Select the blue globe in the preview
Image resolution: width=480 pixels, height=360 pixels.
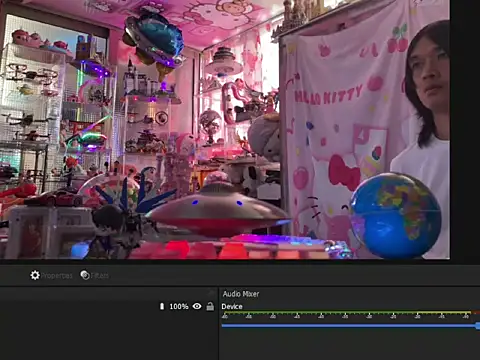point(395,215)
